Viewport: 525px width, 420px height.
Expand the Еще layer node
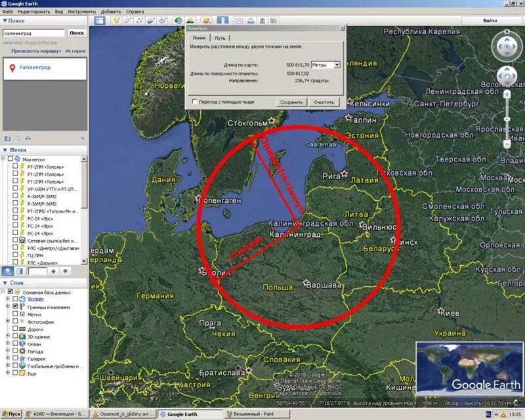click(7, 373)
